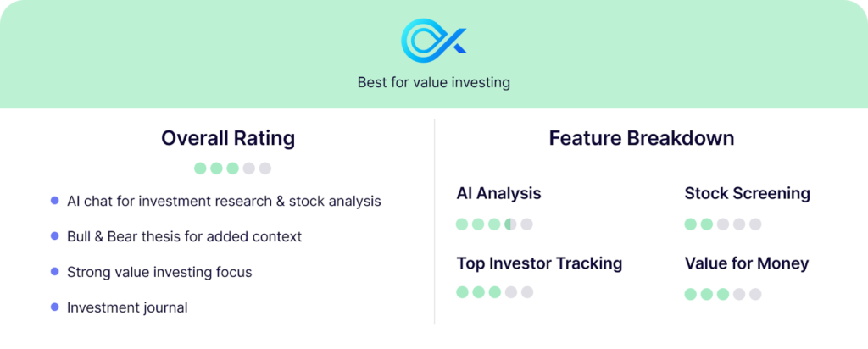Click the bullet beside AI chat item
This screenshot has width=868, height=349.
[54, 201]
